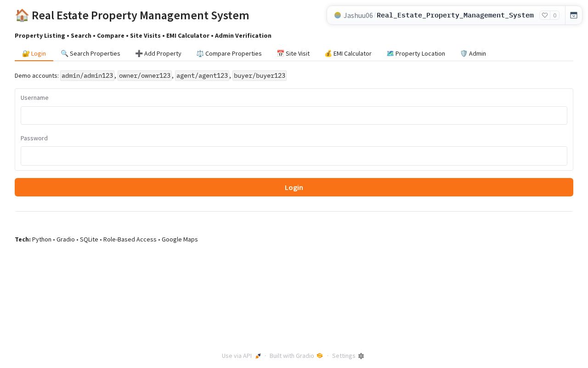Switch to Compare Properties tab
Image resolution: width=588 pixels, height=368 pixels.
(229, 53)
